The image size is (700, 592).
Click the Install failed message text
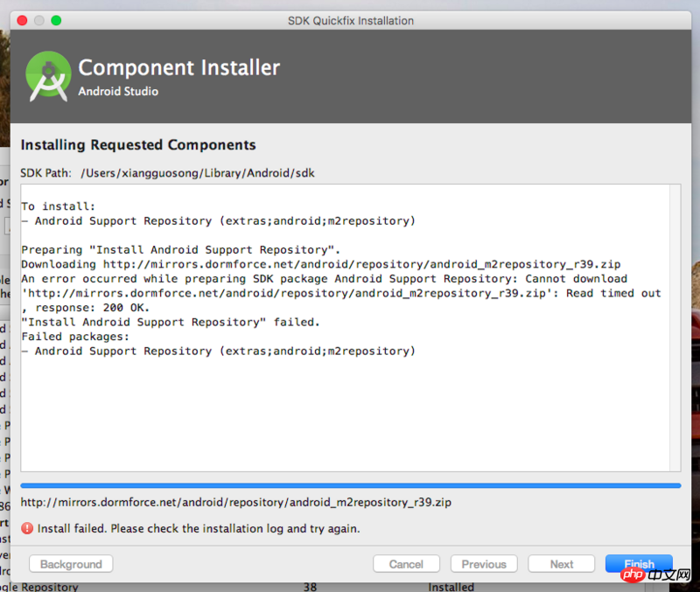(x=199, y=528)
